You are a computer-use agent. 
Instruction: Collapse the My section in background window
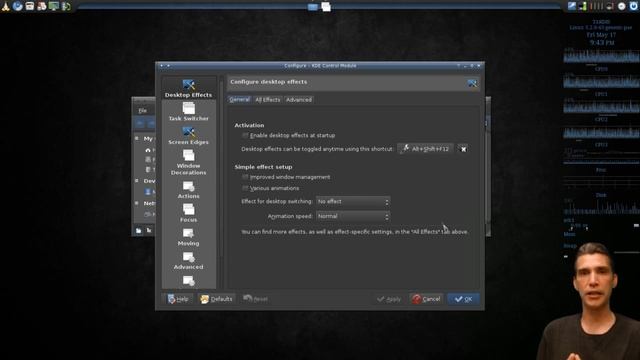pyautogui.click(x=137, y=139)
